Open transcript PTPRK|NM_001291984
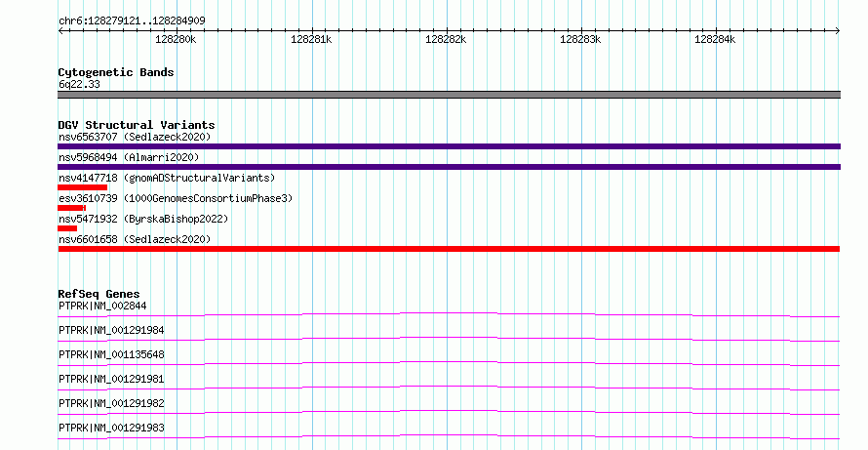Viewport: 868px width, 450px height. tap(111, 330)
